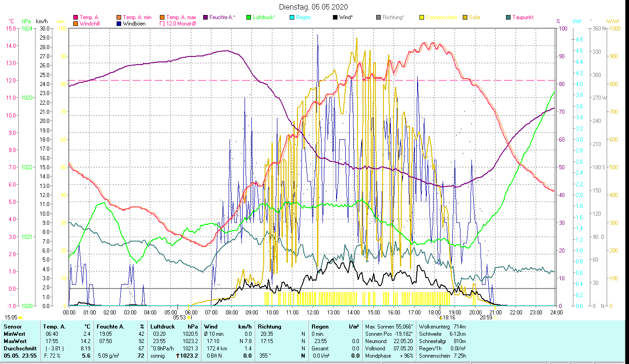629x364 pixels.
Task: Click the Mondphase + 96% entry
Action: point(389,356)
